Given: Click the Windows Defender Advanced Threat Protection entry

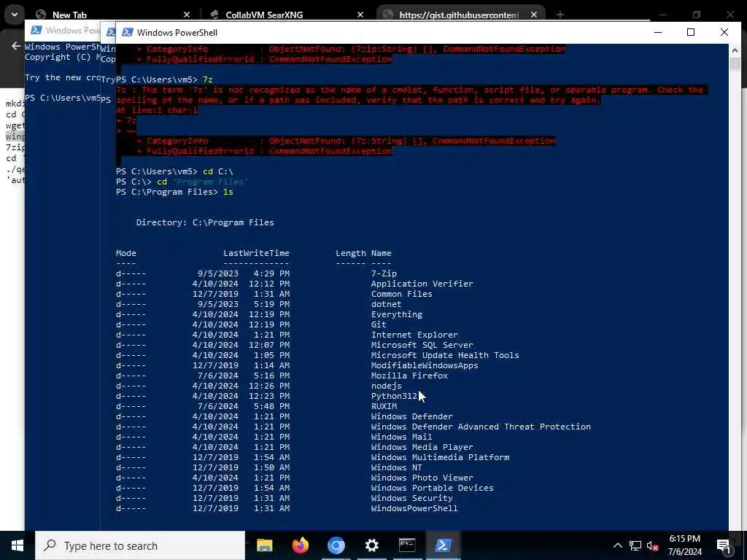Looking at the screenshot, I should pyautogui.click(x=481, y=427).
